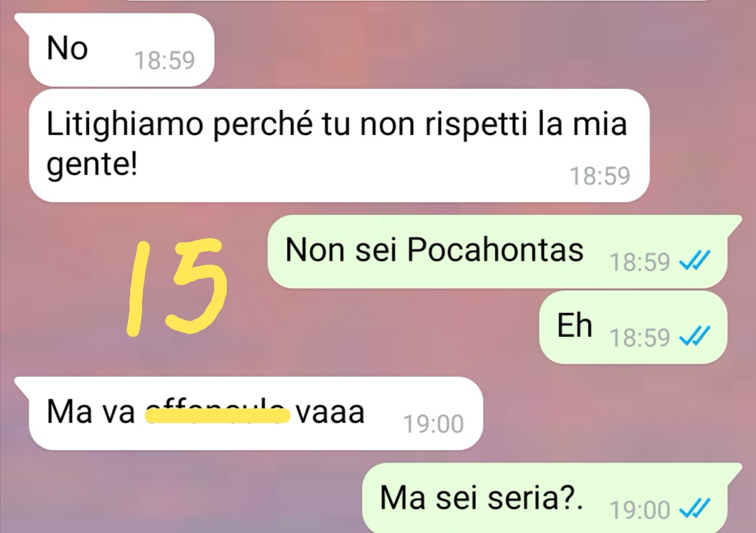Click the word 'Pocahontas' in green bubble

pyautogui.click(x=495, y=250)
